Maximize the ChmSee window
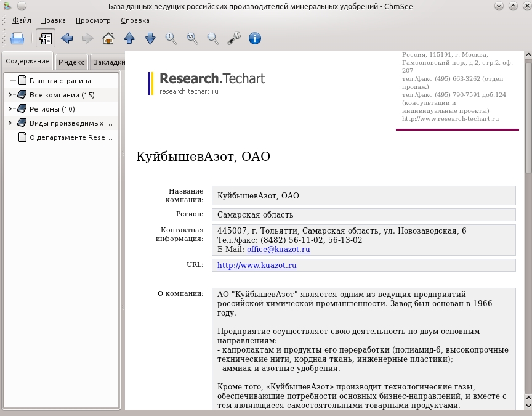Viewport: 532px width, 416px height. [x=513, y=6]
